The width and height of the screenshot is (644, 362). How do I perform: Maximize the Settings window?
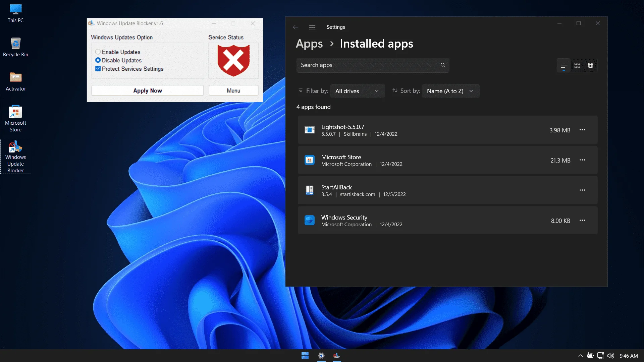point(579,23)
